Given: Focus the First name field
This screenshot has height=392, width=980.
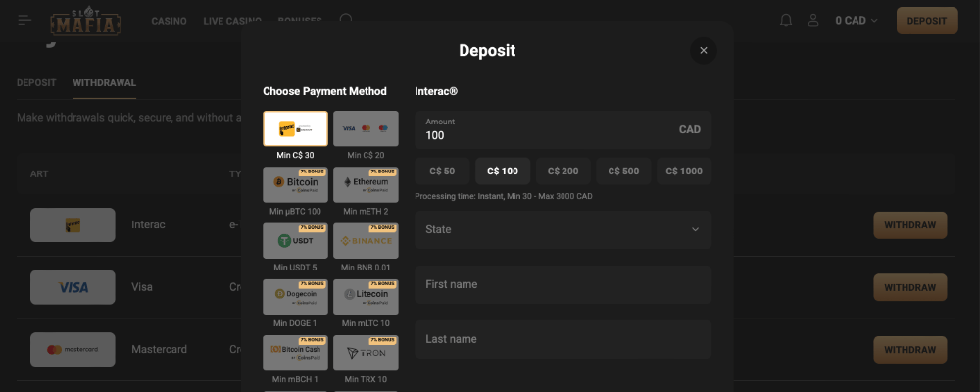Looking at the screenshot, I should click(563, 284).
